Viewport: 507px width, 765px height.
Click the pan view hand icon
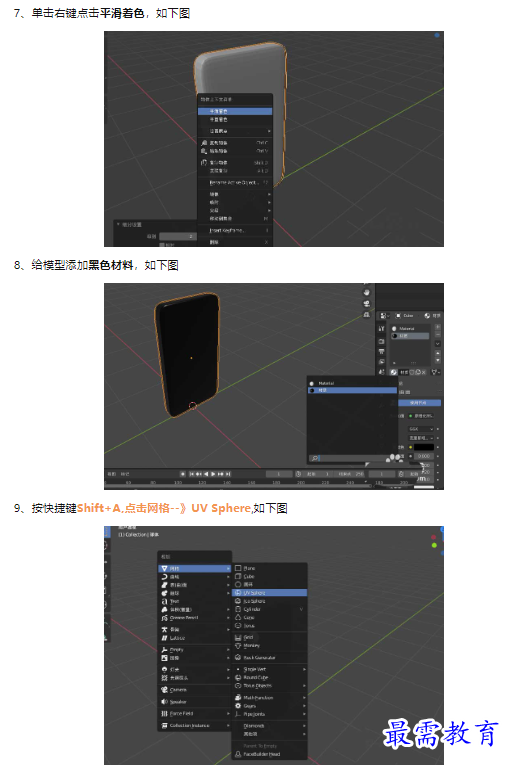tap(366, 292)
